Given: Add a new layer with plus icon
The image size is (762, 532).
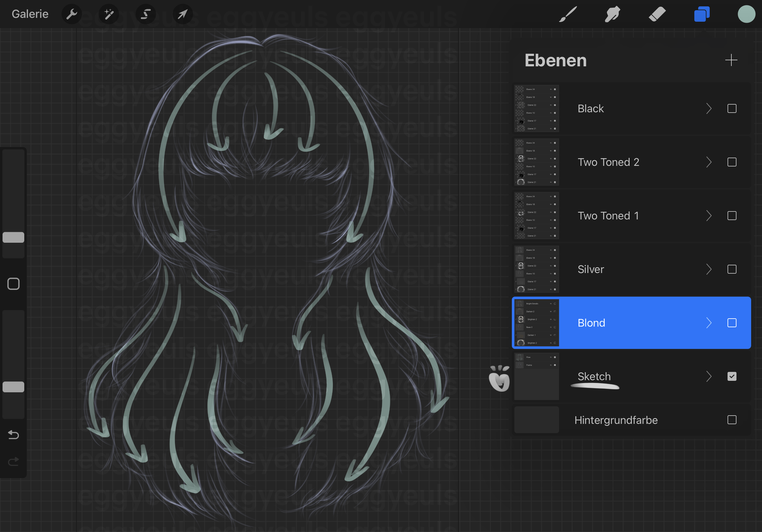Looking at the screenshot, I should [731, 60].
